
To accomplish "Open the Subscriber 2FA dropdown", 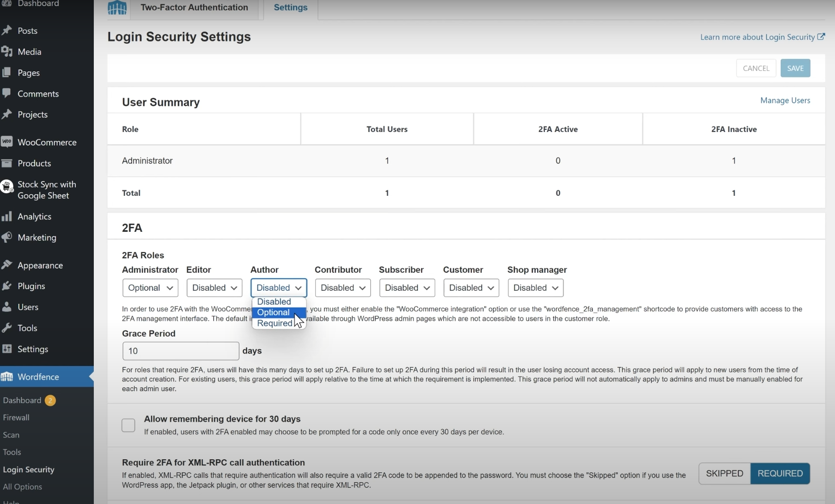I will [407, 287].
